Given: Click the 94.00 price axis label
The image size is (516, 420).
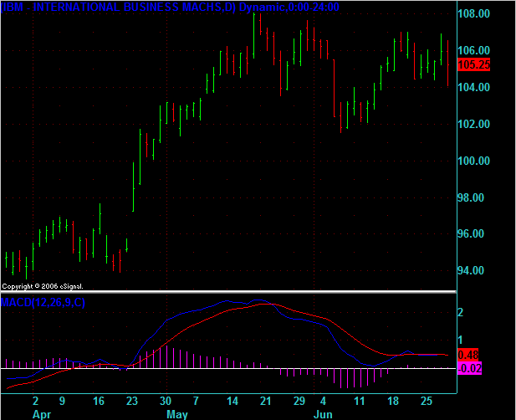Looking at the screenshot, I should [x=471, y=270].
